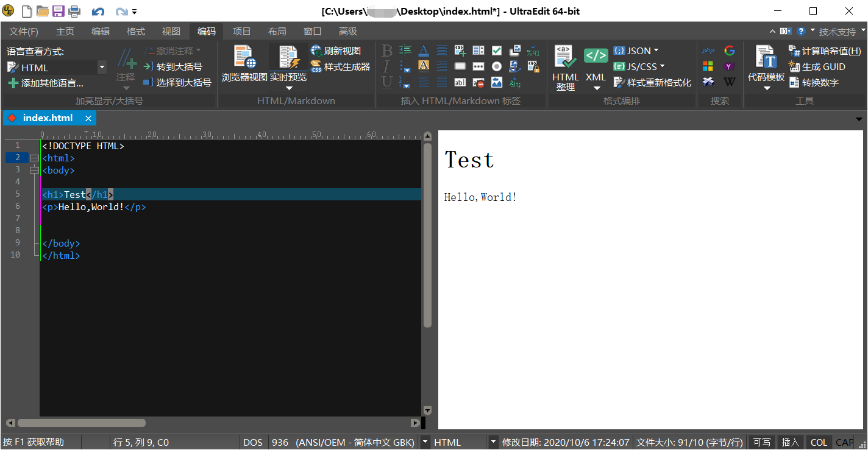The width and height of the screenshot is (868, 450).
Task: Click 刷新视图 to refresh the view
Action: point(335,51)
